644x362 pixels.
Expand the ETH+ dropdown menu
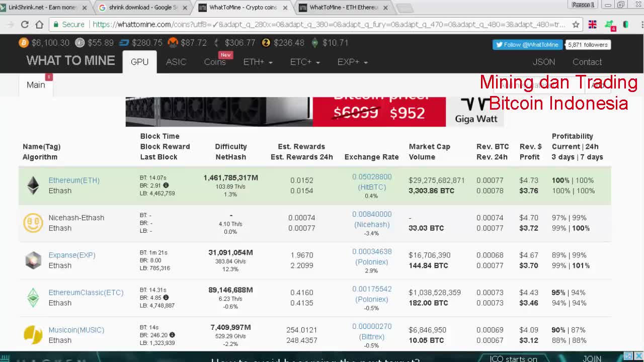(258, 62)
